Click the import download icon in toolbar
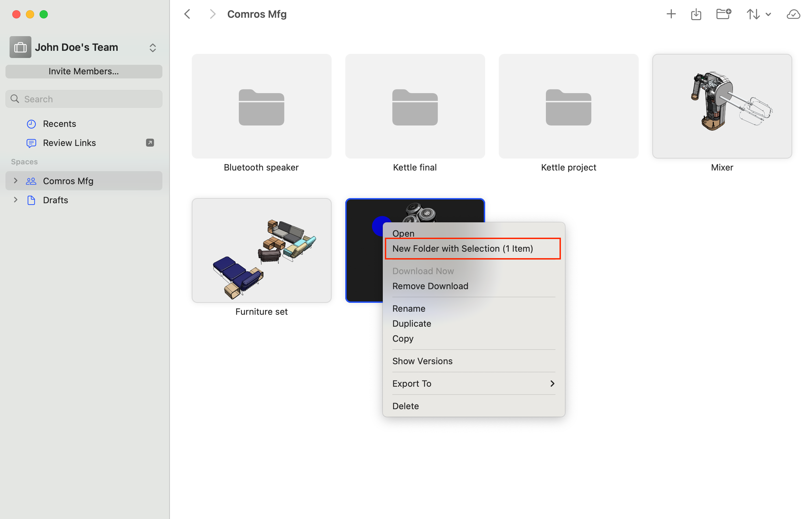This screenshot has height=519, width=812. pyautogui.click(x=696, y=14)
